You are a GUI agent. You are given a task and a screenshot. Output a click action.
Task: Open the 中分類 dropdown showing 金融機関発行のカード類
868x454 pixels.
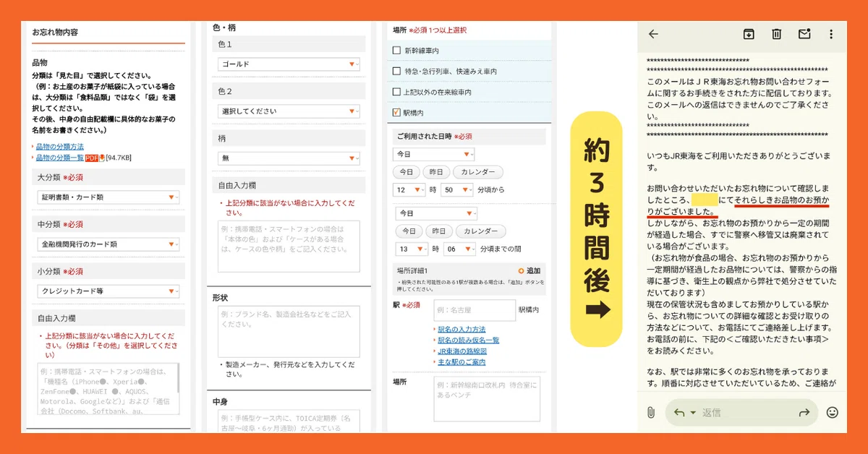tap(109, 244)
